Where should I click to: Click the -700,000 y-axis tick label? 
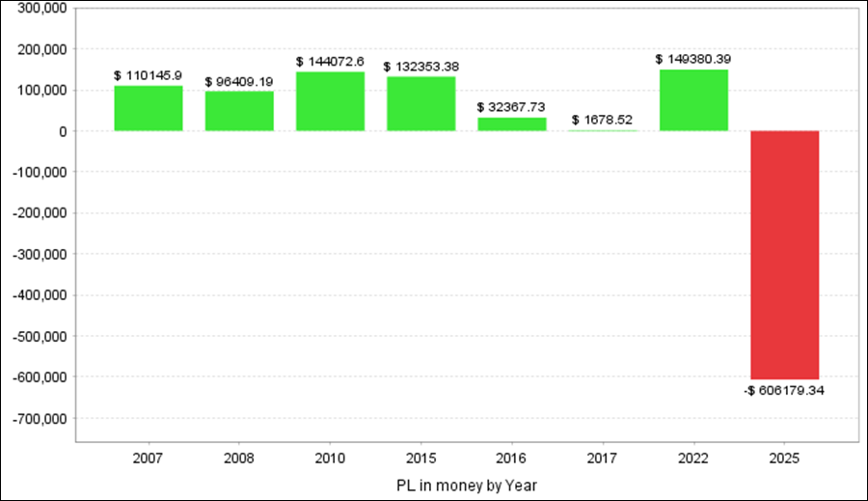[x=36, y=419]
